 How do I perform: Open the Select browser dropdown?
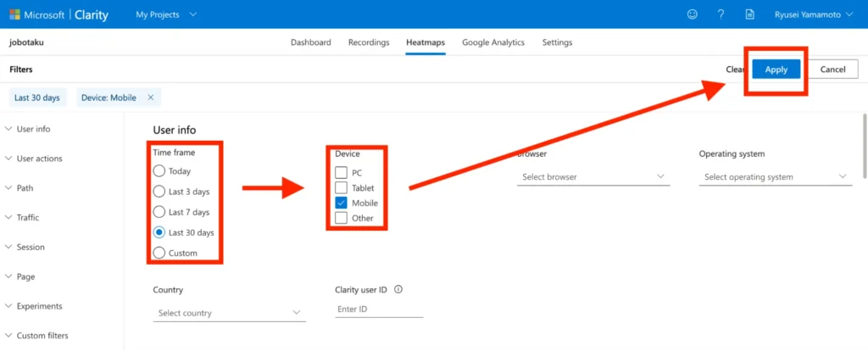coord(593,177)
